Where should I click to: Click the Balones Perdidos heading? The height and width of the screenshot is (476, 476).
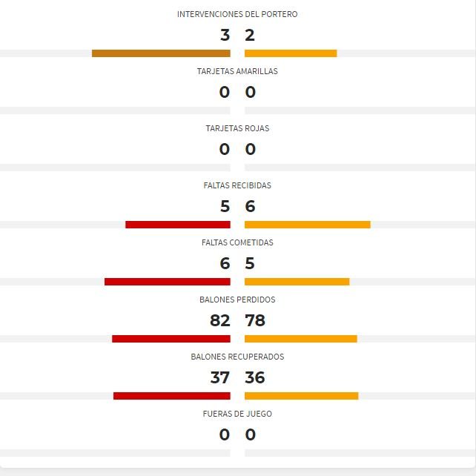237,300
